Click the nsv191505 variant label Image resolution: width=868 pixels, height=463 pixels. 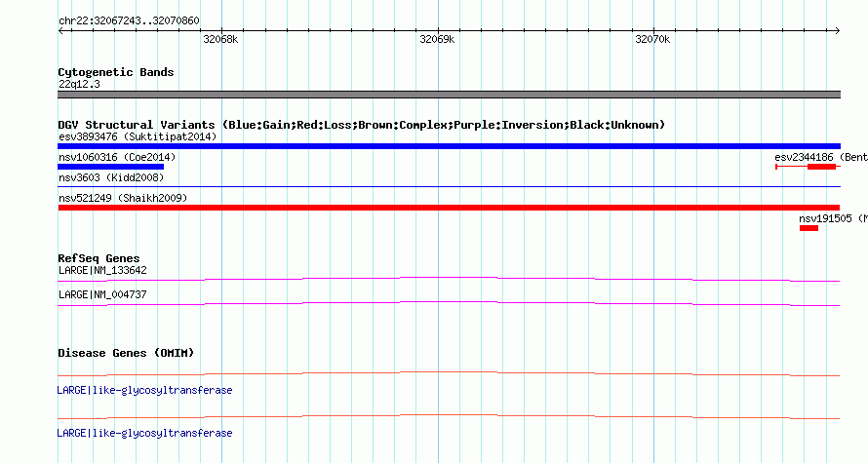(x=833, y=218)
